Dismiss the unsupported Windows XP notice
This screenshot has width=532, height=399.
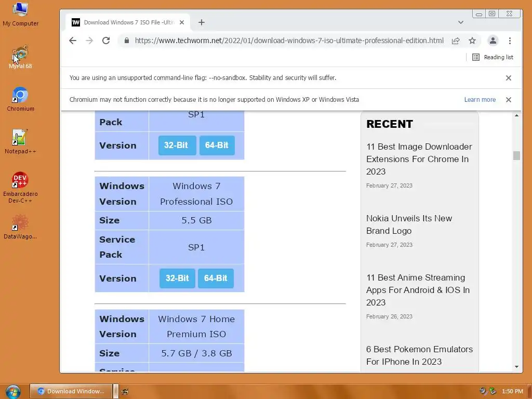(x=508, y=100)
